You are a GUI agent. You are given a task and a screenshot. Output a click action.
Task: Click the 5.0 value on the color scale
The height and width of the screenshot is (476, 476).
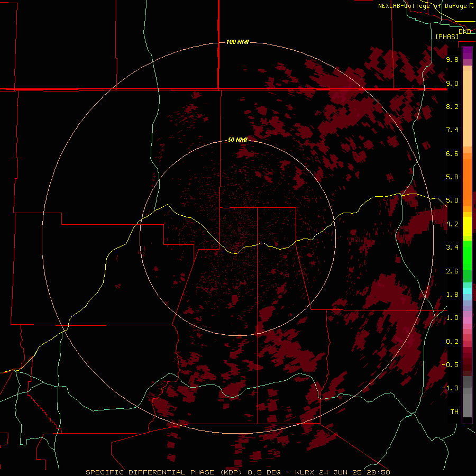pyautogui.click(x=452, y=200)
